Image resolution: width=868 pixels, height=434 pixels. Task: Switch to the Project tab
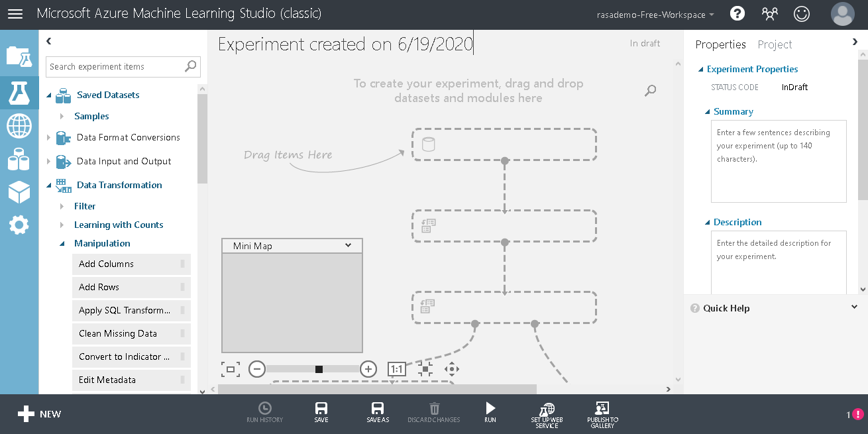coord(774,44)
